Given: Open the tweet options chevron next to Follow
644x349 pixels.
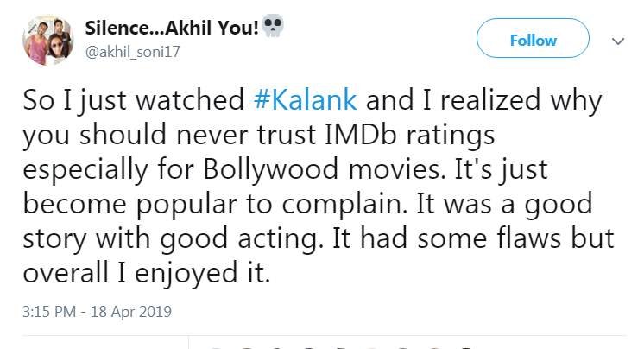Looking at the screenshot, I should [x=617, y=41].
